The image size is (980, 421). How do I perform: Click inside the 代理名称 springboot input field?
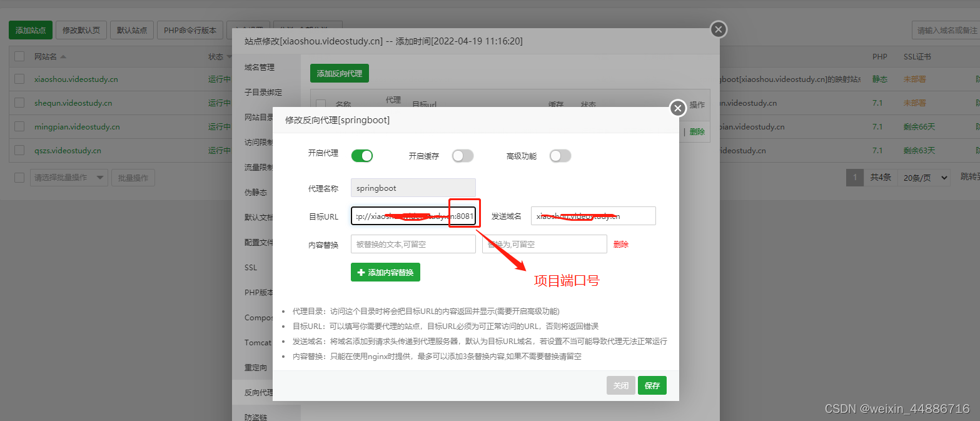(413, 187)
